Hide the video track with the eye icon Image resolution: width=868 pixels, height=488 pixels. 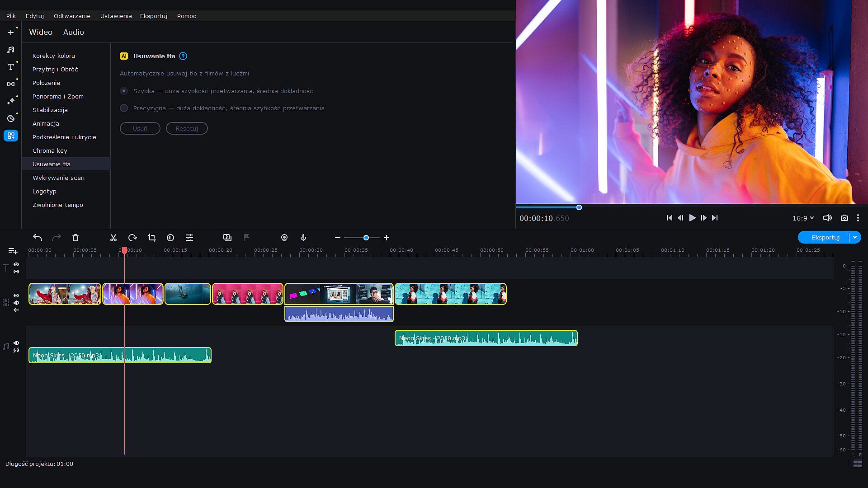[x=16, y=296]
